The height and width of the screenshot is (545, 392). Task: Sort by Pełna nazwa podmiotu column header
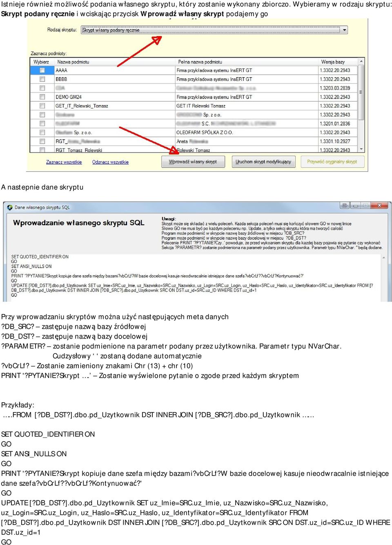point(247,62)
